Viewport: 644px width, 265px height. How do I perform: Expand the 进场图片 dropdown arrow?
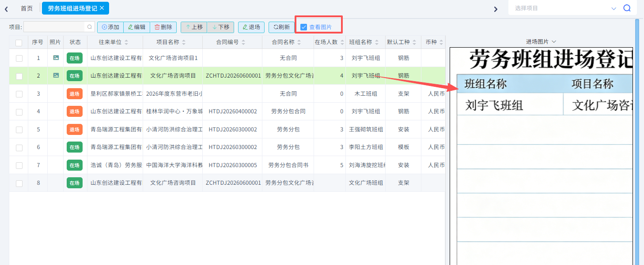click(554, 41)
